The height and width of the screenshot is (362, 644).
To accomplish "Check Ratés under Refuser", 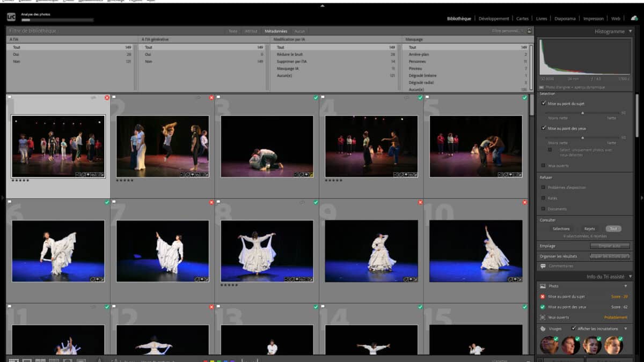I will [544, 198].
